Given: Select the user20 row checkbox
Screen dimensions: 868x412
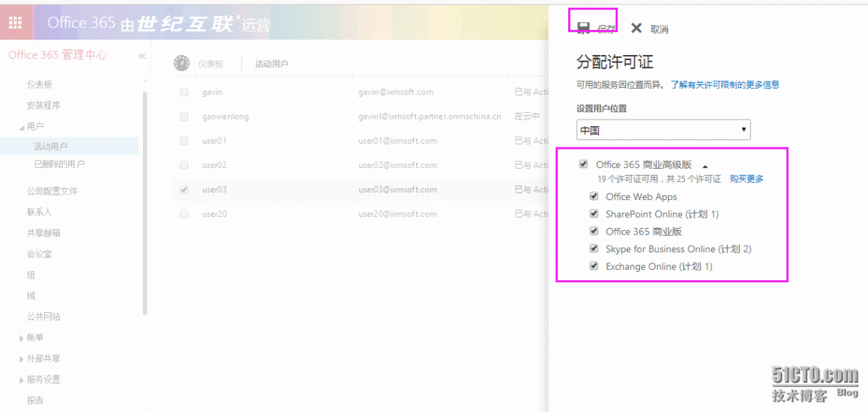Looking at the screenshot, I should click(184, 214).
